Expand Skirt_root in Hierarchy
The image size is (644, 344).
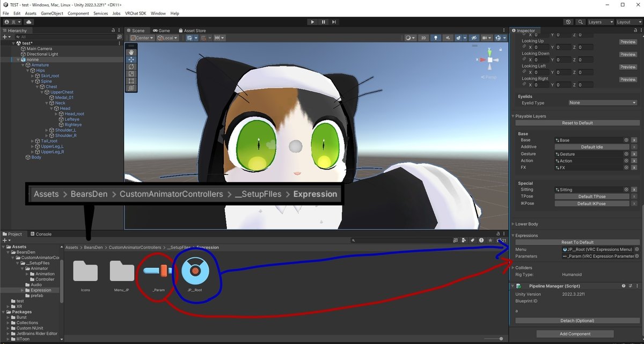(33, 76)
